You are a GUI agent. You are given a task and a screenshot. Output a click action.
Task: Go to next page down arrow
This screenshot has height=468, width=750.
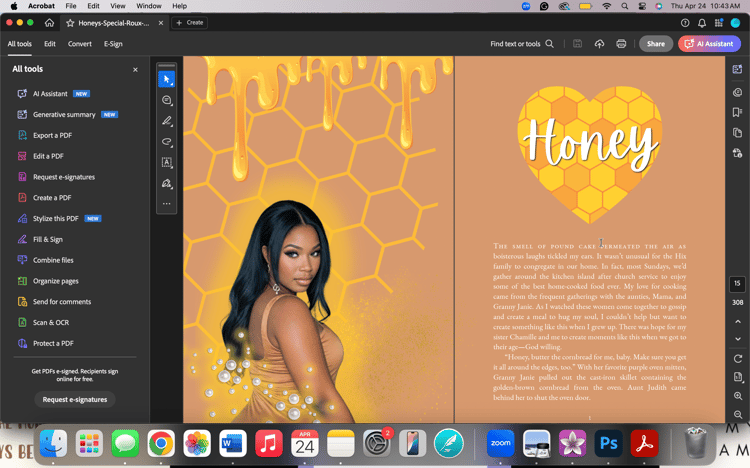tap(738, 339)
